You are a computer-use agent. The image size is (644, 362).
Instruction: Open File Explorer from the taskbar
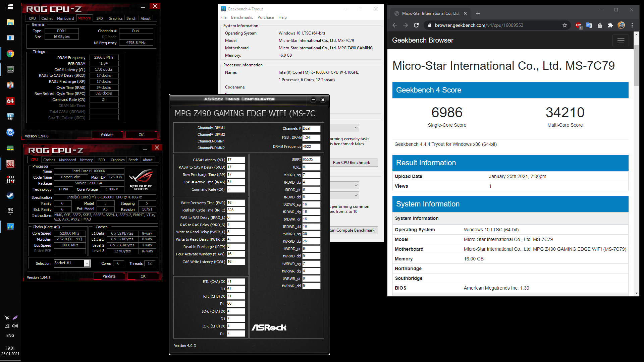10,22
